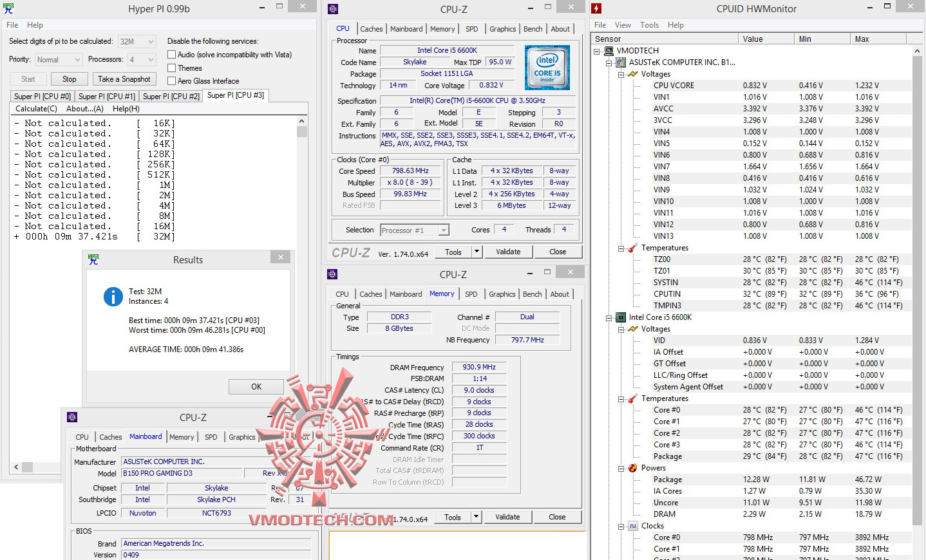Open the Calculate(C) menu
Screen dimensions: 926x560
[x=36, y=109]
